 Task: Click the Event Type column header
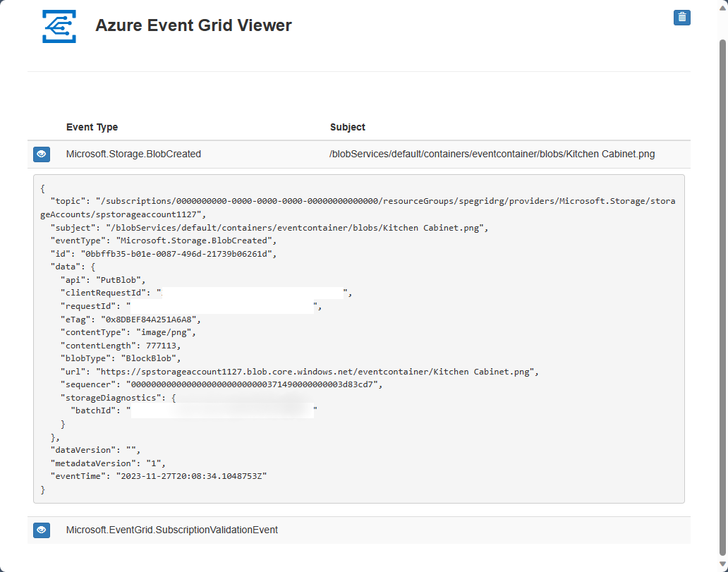click(x=92, y=127)
